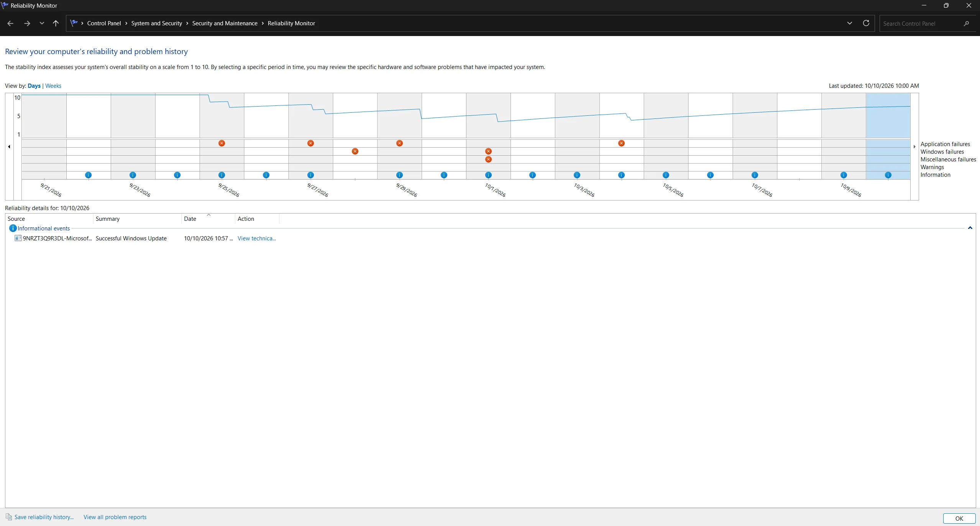The image size is (980, 526).
Task: Click Windows failure icon for 10/1/2026
Action: pos(488,151)
